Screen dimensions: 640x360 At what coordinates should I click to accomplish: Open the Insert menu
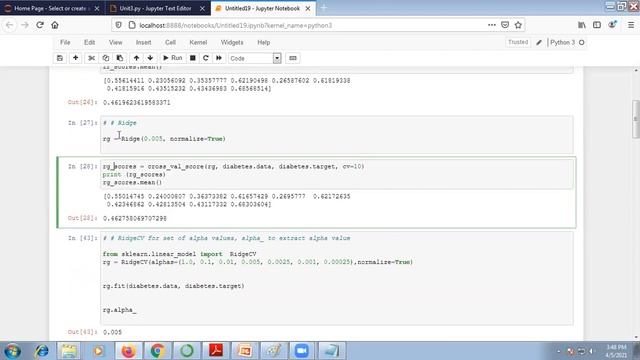(x=143, y=42)
